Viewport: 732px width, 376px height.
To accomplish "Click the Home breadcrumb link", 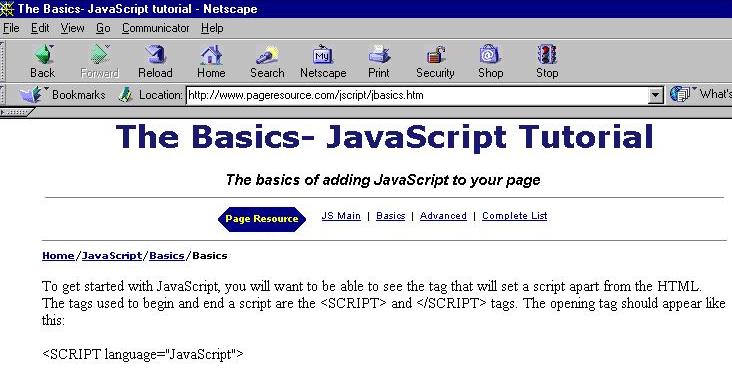I will [x=58, y=255].
